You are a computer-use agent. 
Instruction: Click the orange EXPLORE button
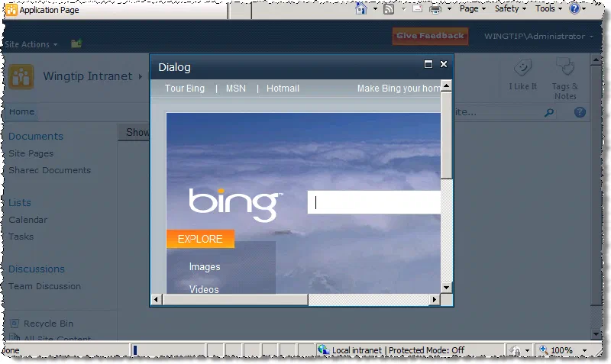(200, 239)
